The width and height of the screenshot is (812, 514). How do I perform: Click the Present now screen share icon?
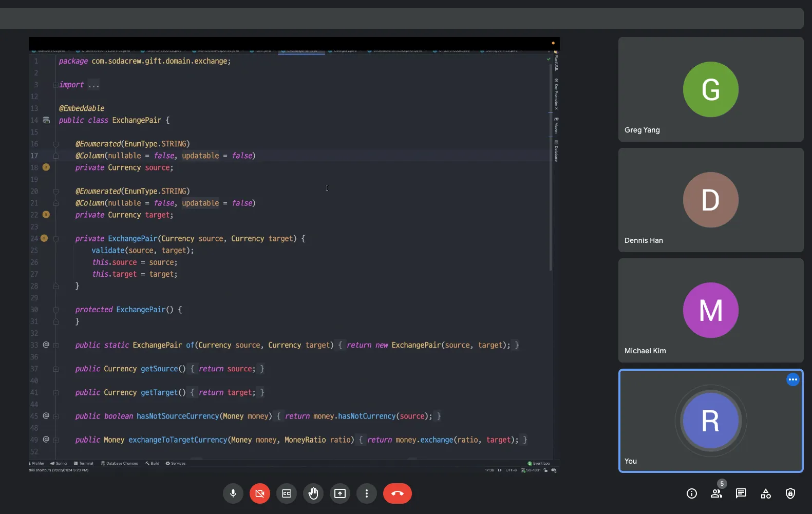click(340, 493)
